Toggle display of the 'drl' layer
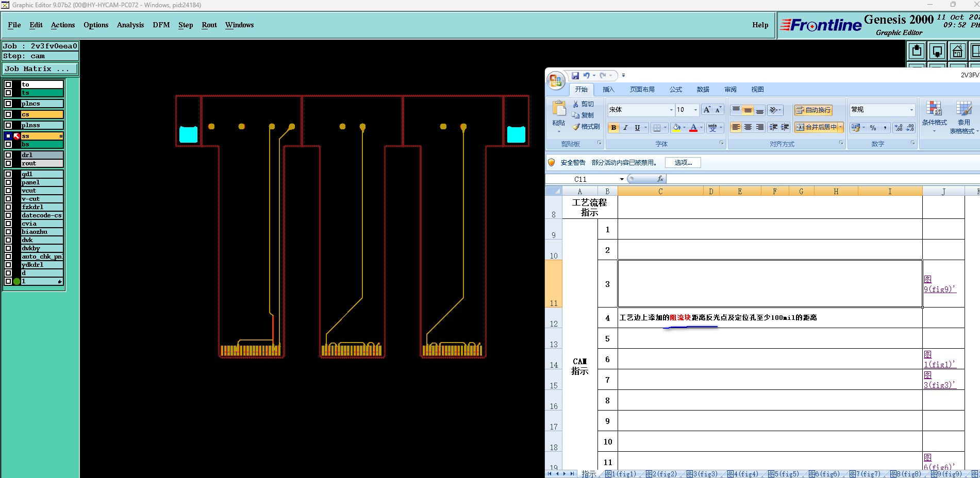 point(8,155)
